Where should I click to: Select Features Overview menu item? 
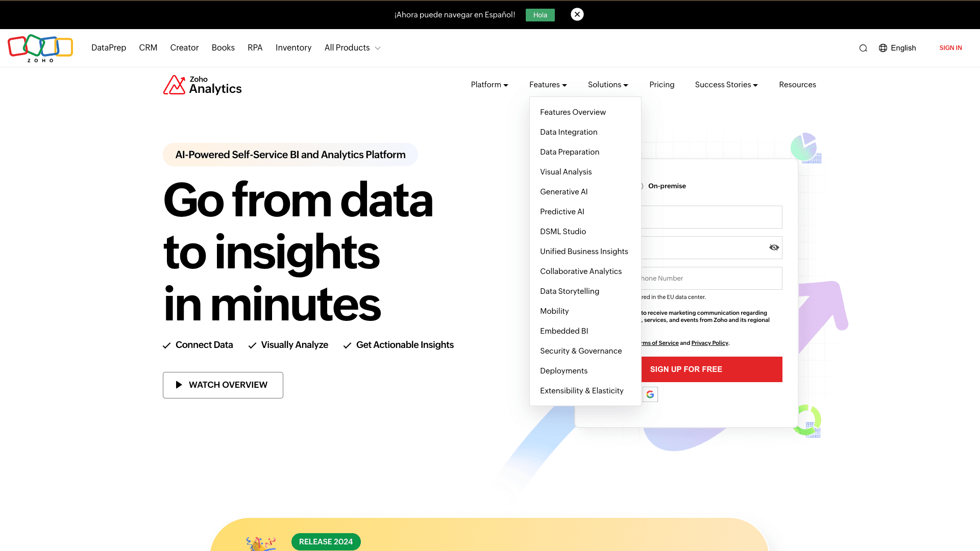573,112
